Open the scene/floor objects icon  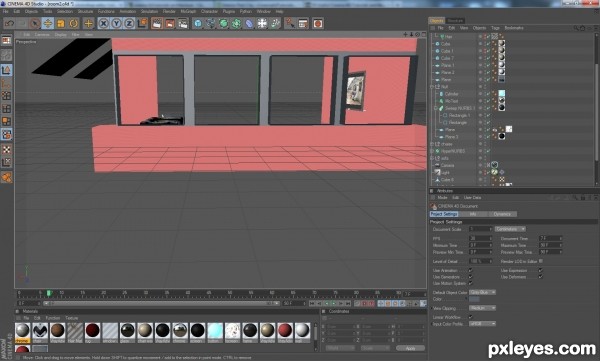(262, 24)
